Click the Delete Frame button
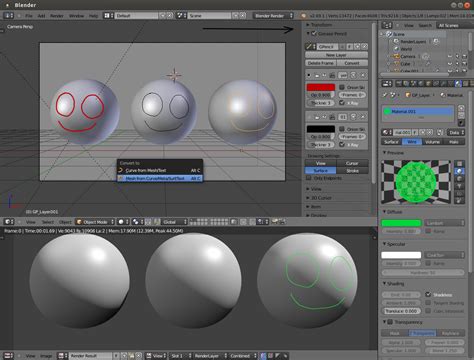Screen dimensions: 474x360 point(321,63)
